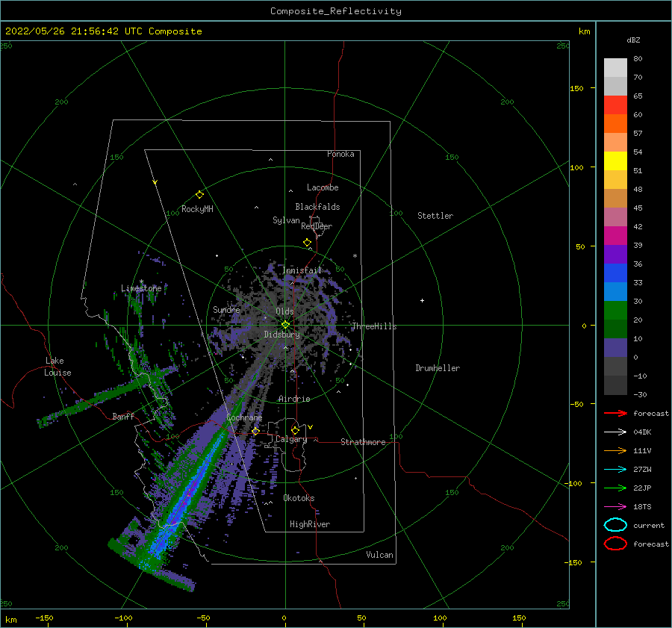
Task: Click the orange 111V arrow icon
Action: click(x=615, y=450)
